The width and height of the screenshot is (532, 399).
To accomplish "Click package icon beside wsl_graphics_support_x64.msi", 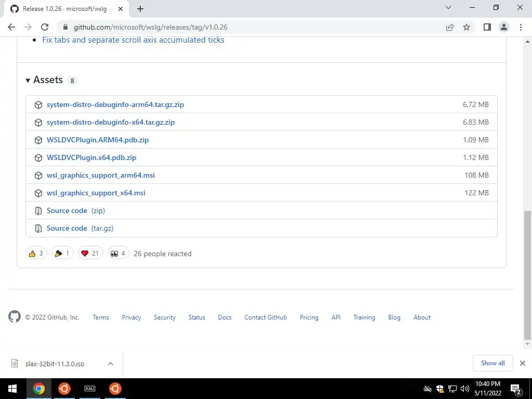I will 38,193.
